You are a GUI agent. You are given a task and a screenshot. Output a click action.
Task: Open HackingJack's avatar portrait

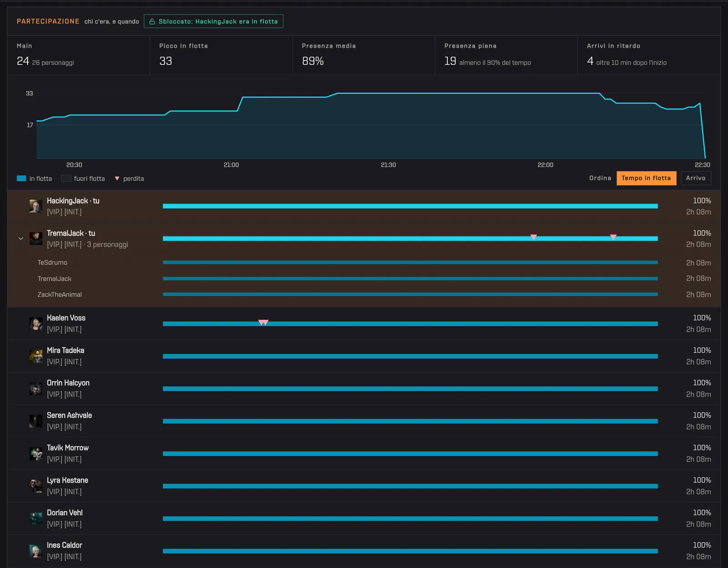(x=36, y=206)
